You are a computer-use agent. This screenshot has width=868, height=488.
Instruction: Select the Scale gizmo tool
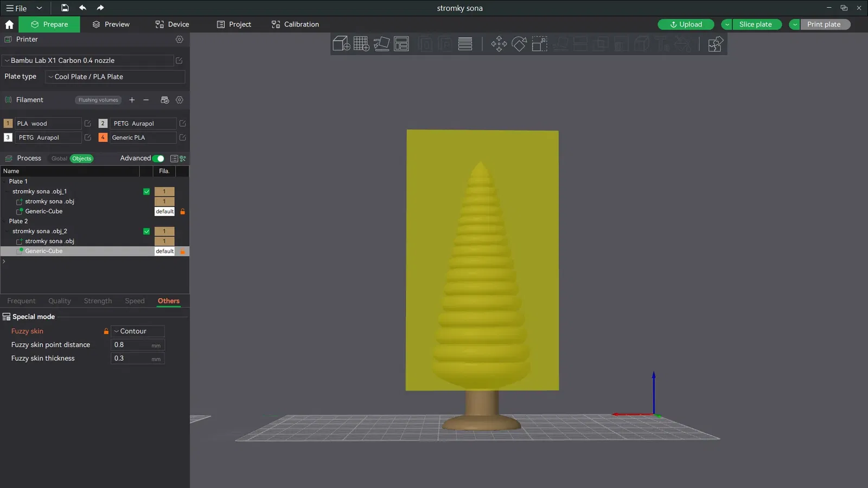(x=539, y=43)
